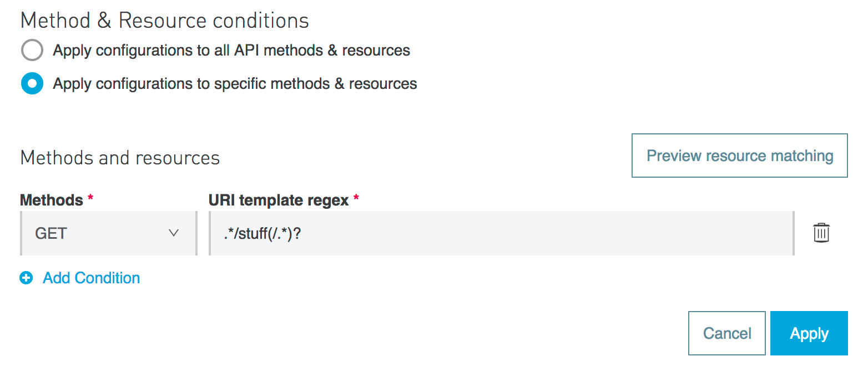Click the chevron on the GET selector
The image size is (868, 371).
tap(174, 233)
